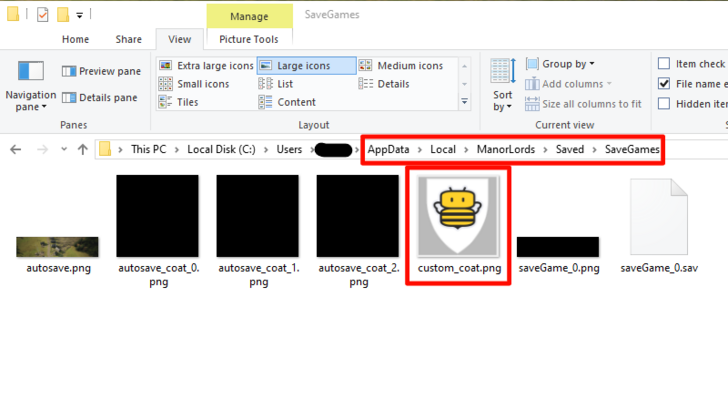Screen dimensions: 728x410
Task: Click the Manage contextual tab header
Action: tap(249, 16)
